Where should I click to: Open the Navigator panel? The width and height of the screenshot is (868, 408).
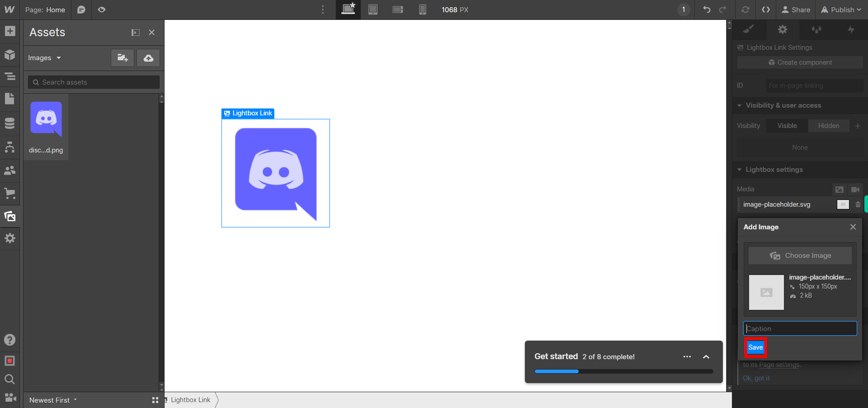10,76
